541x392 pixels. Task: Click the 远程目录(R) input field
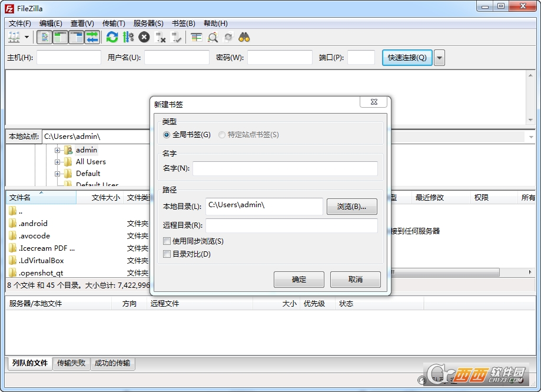[291, 225]
